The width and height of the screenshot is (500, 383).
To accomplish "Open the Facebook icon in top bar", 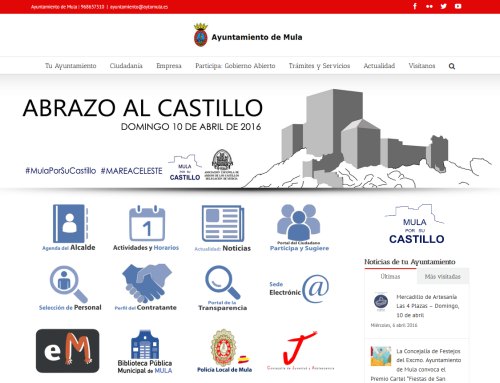I will tap(415, 6).
